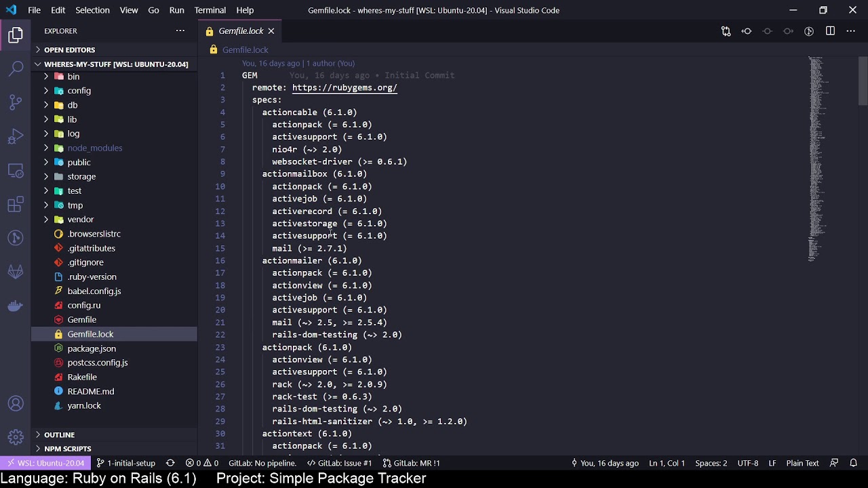Open the Docker view
Image resolution: width=868 pixels, height=488 pixels.
click(x=16, y=306)
